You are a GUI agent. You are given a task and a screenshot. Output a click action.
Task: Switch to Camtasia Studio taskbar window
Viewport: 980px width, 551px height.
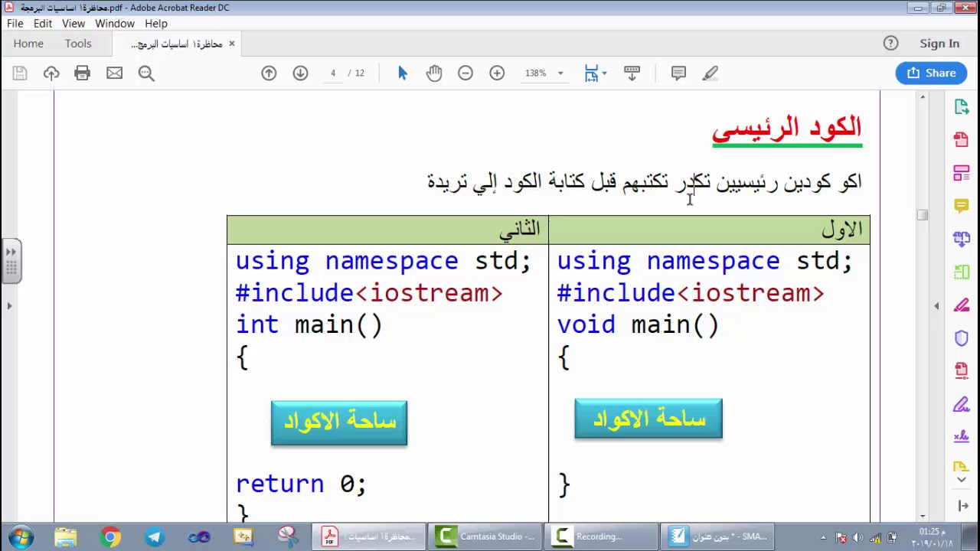click(x=485, y=536)
